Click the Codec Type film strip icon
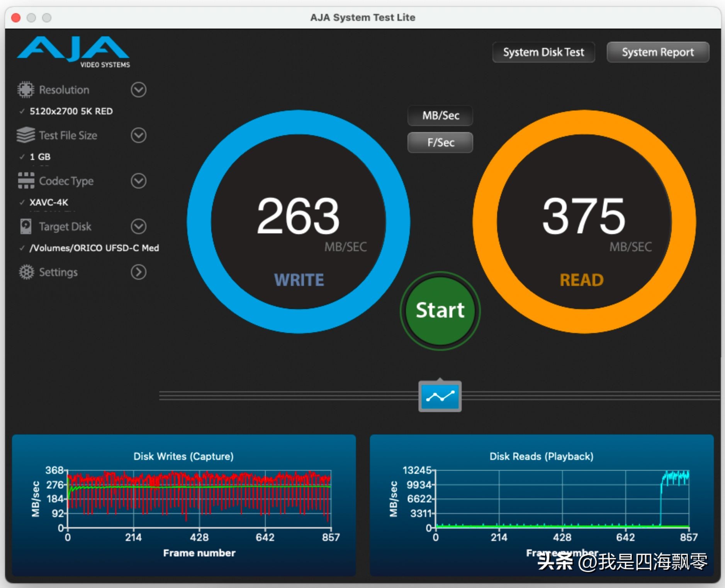The width and height of the screenshot is (725, 588). point(26,181)
